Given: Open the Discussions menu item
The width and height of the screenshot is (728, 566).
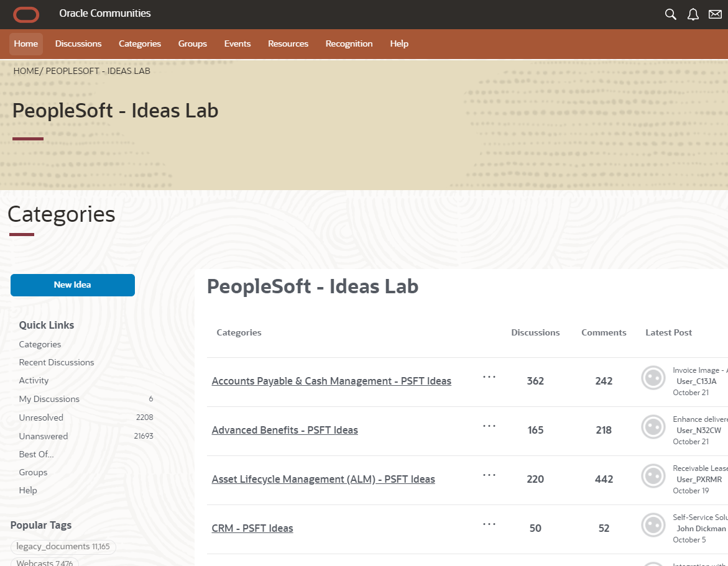Looking at the screenshot, I should [78, 43].
